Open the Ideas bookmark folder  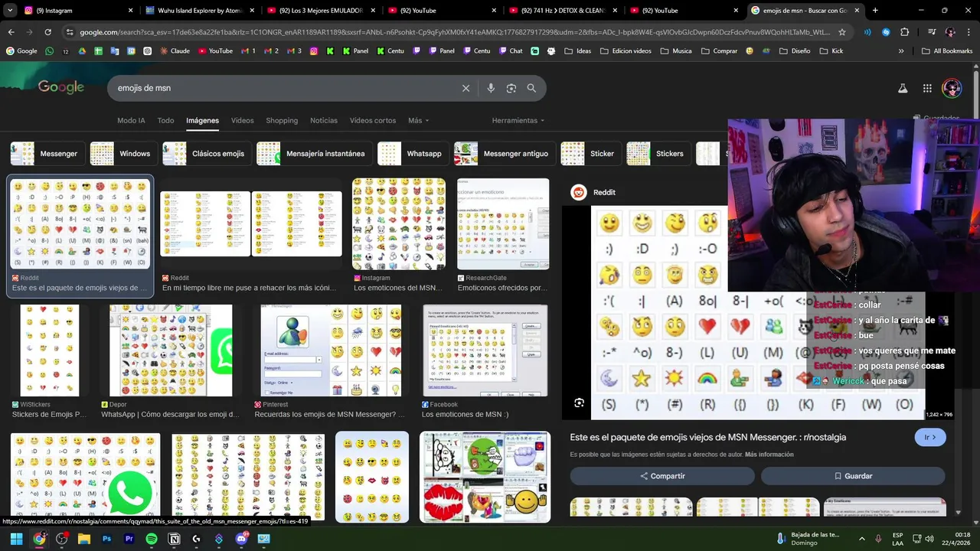tap(578, 51)
